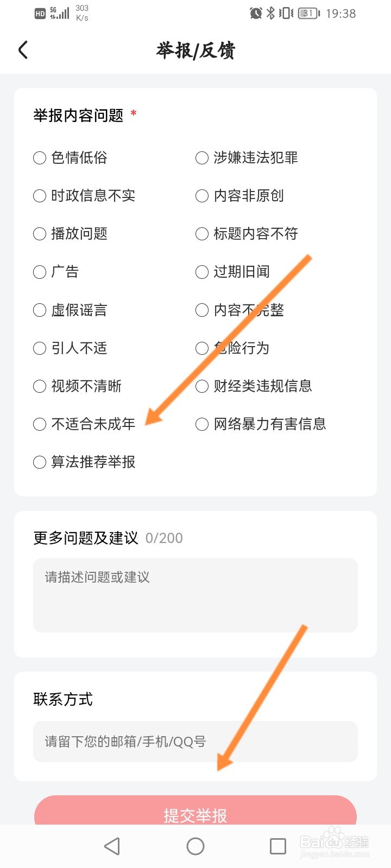Image resolution: width=391 pixels, height=868 pixels.
Task: Select the 色情低俗 radio option
Action: point(71,158)
